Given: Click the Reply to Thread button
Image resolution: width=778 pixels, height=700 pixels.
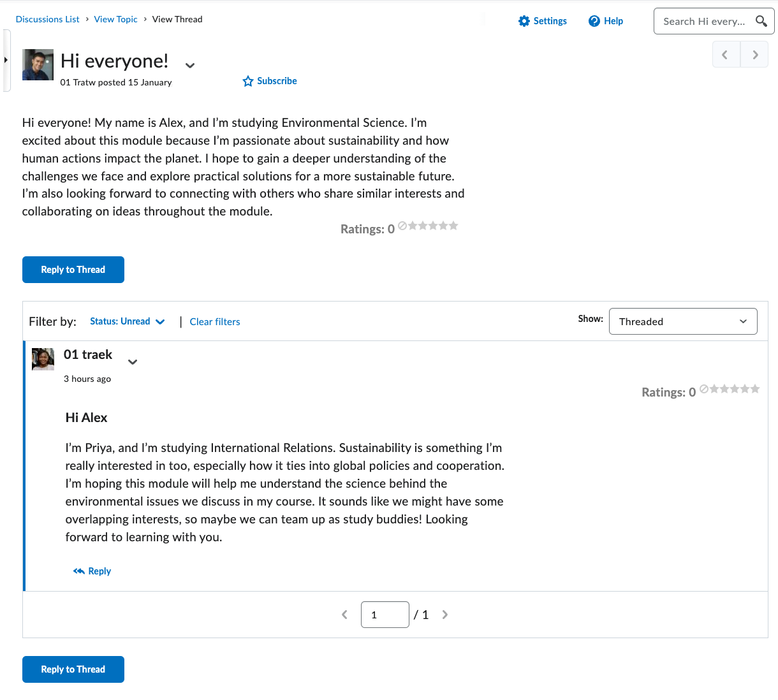Looking at the screenshot, I should (73, 270).
